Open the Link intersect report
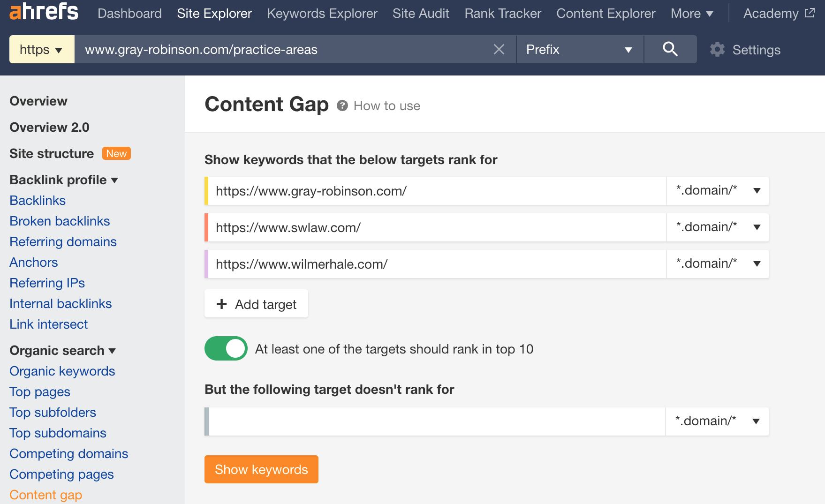This screenshot has width=825, height=504. click(x=48, y=324)
